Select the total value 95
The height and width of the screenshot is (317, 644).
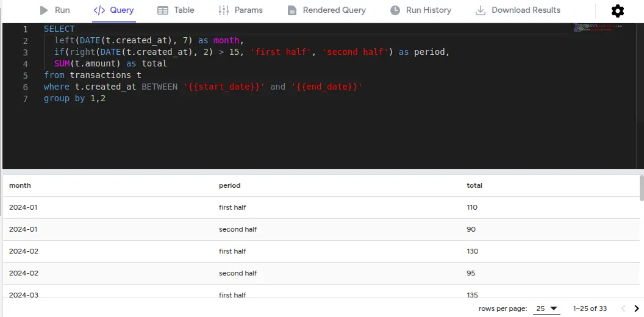471,273
